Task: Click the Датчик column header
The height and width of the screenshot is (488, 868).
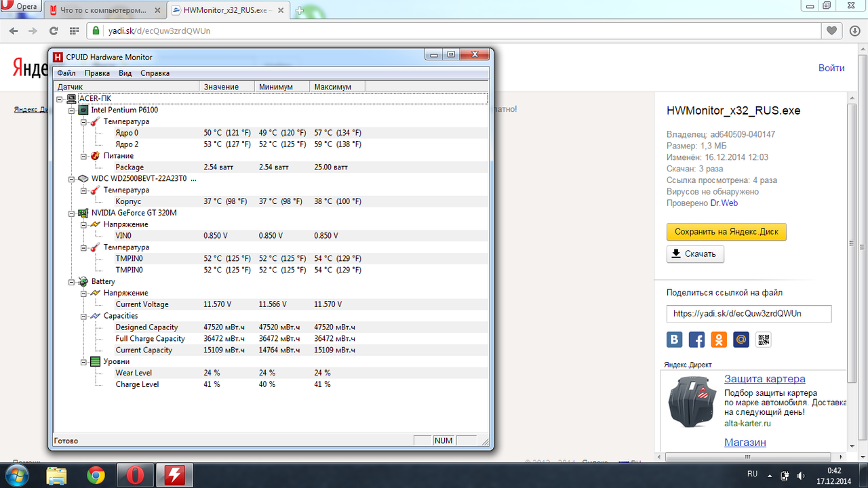Action: [x=127, y=87]
